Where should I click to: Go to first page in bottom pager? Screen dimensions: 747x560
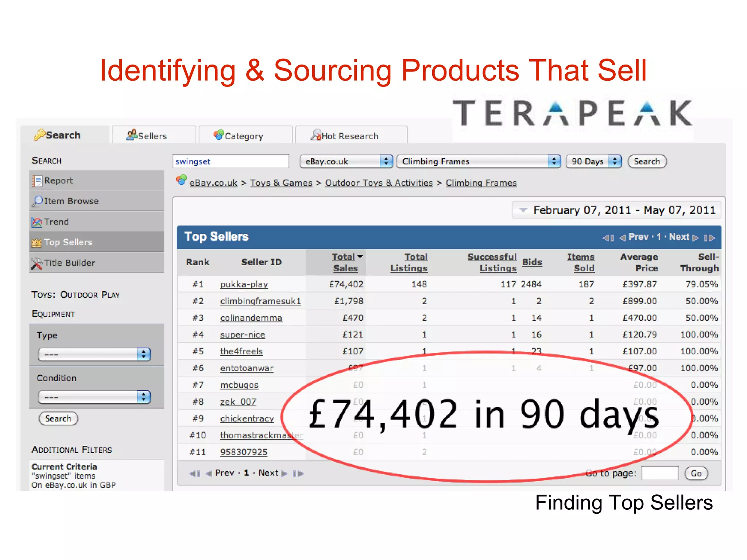tap(195, 474)
